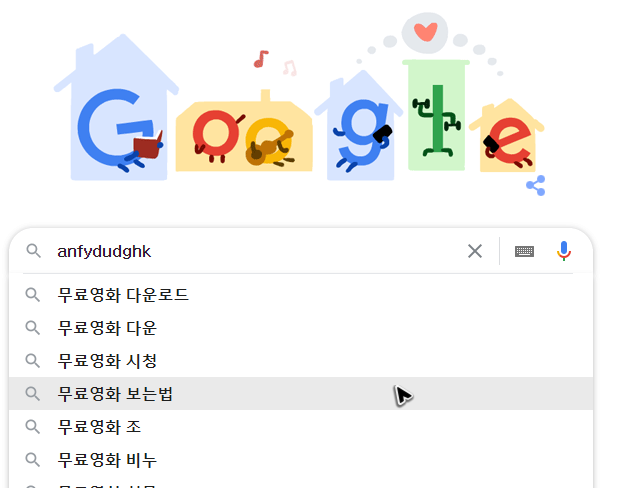Click search icon beside 무료영화 비누
The width and height of the screenshot is (617, 488).
coord(33,460)
